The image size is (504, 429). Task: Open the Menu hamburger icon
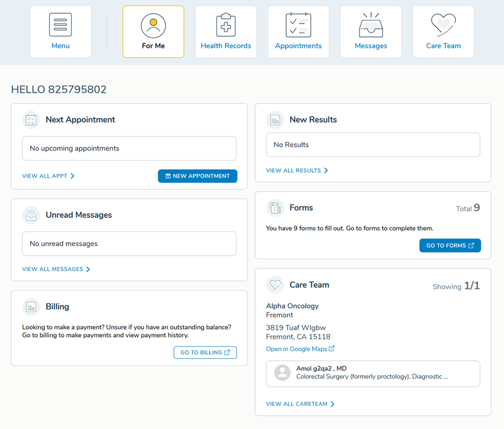(60, 25)
